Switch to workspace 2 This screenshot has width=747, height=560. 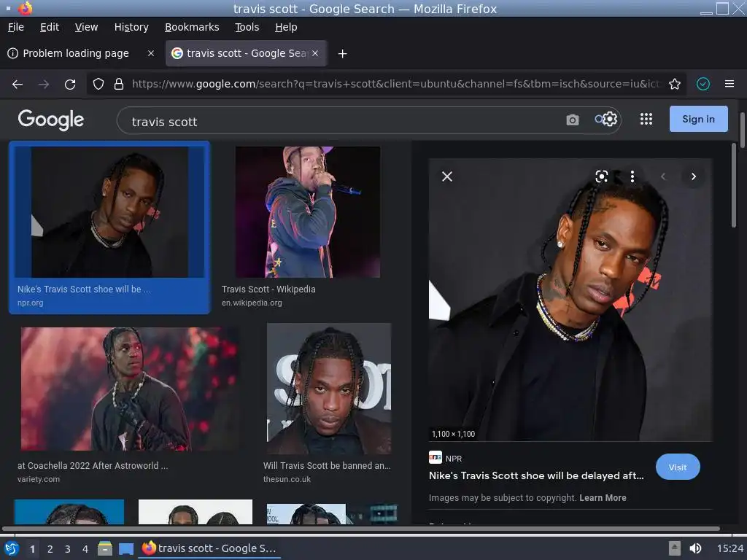pyautogui.click(x=50, y=549)
